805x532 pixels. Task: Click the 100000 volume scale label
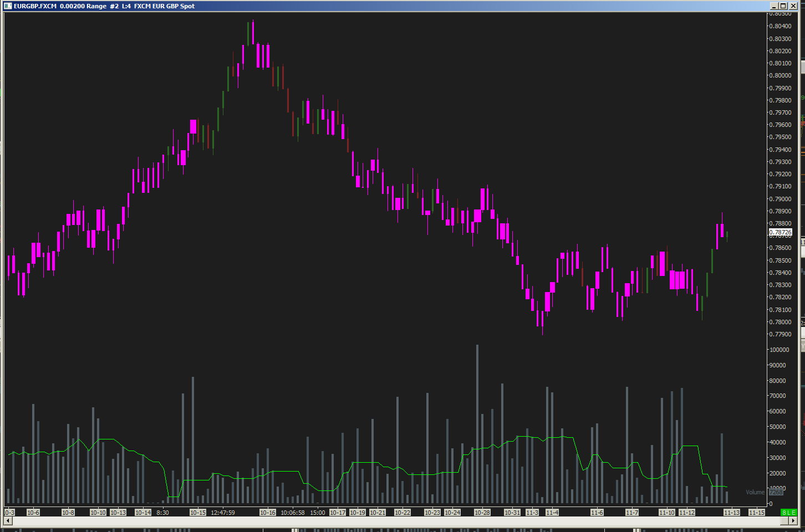click(x=779, y=350)
